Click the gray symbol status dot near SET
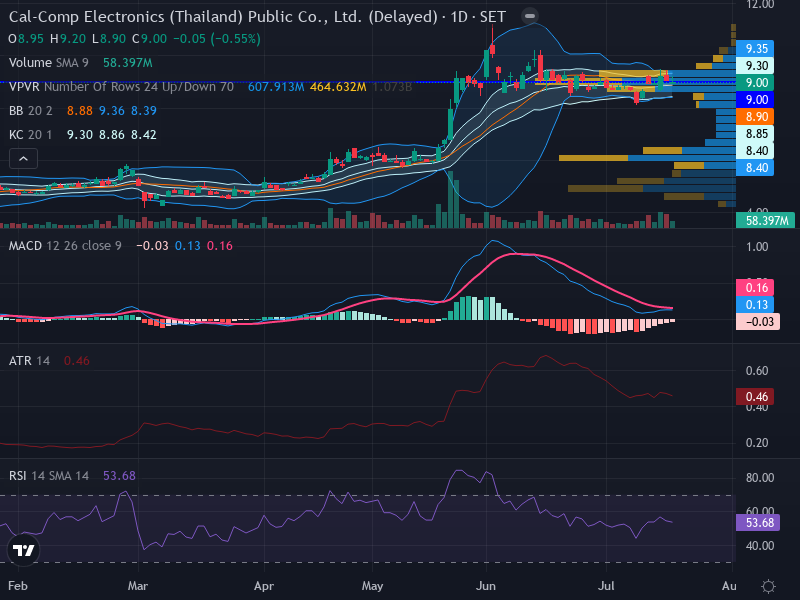Viewport: 800px width, 600px height. [530, 16]
